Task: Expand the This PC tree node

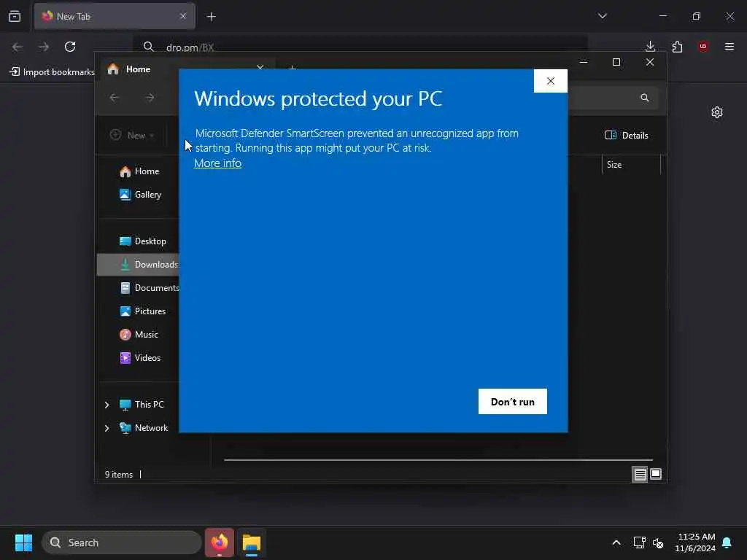Action: pos(107,405)
